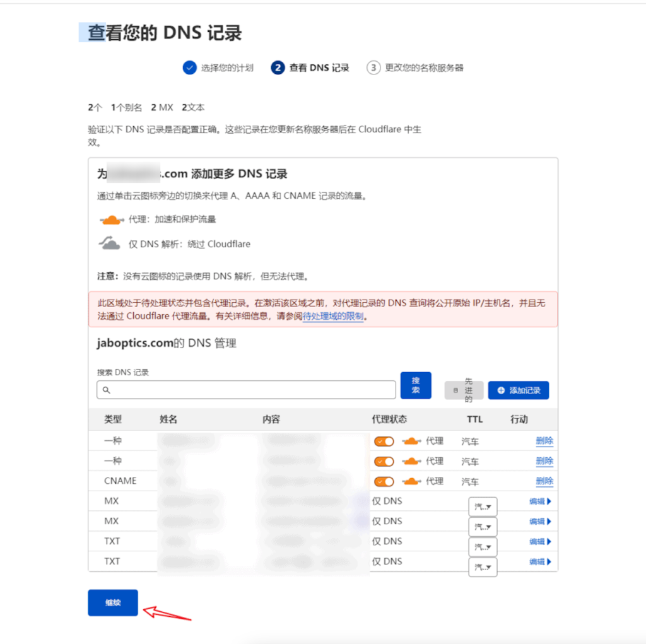Click the 行动 column header
The width and height of the screenshot is (646, 644).
(519, 419)
